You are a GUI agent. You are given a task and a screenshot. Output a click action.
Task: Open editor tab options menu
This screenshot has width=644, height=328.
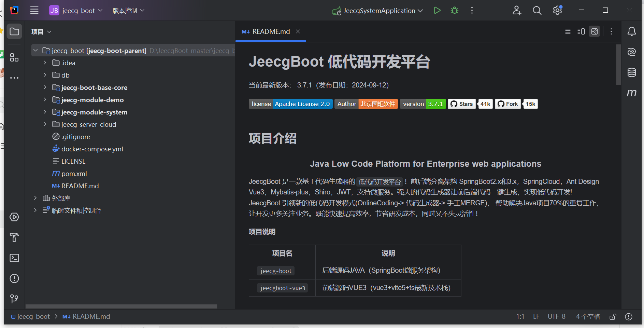click(611, 31)
